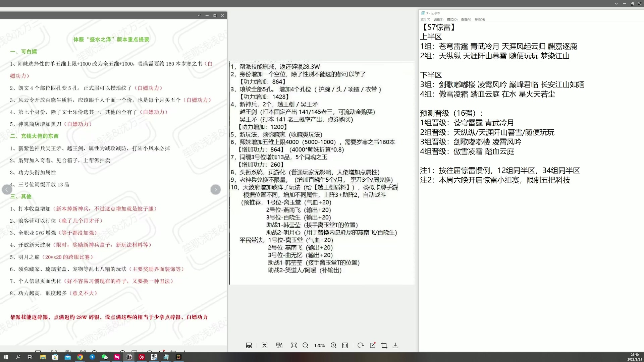Open the 120% zoom level selector
Viewport: 644px width, 362px height.
point(320,345)
